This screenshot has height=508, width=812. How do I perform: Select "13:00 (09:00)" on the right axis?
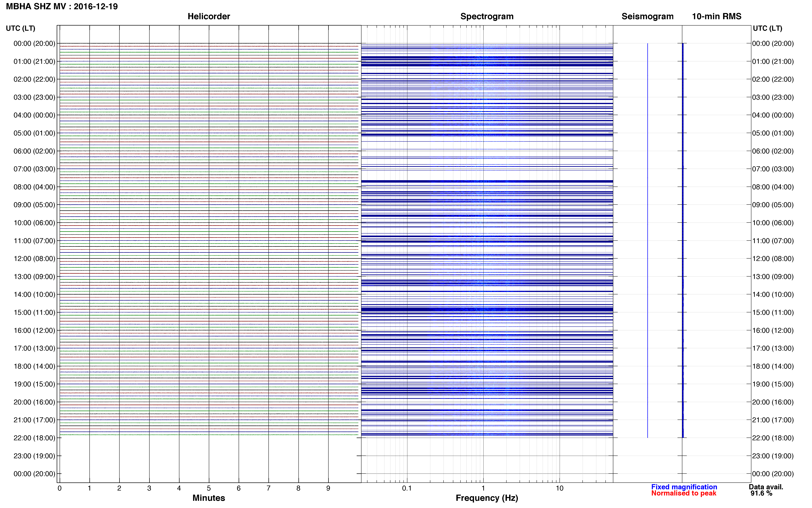(773, 277)
